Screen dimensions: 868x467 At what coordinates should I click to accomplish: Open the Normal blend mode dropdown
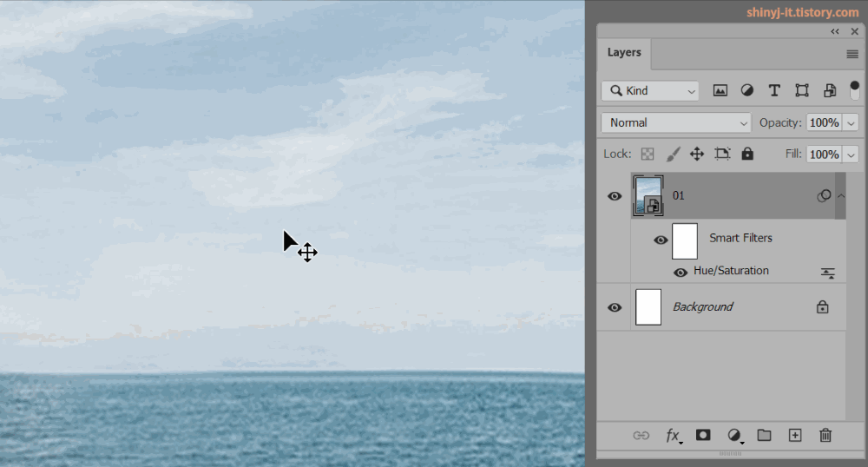[x=676, y=123]
